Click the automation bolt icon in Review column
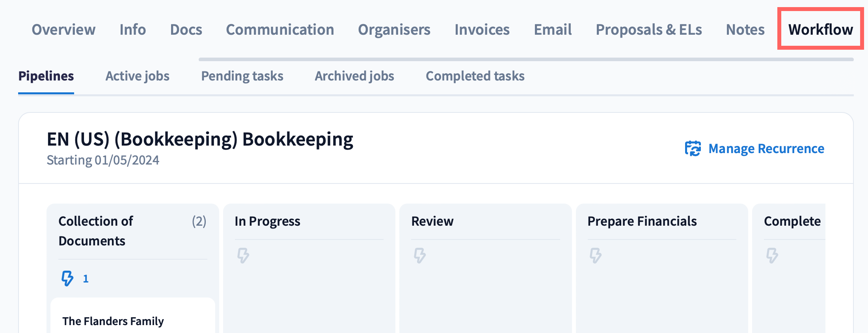This screenshot has width=868, height=333. (419, 255)
